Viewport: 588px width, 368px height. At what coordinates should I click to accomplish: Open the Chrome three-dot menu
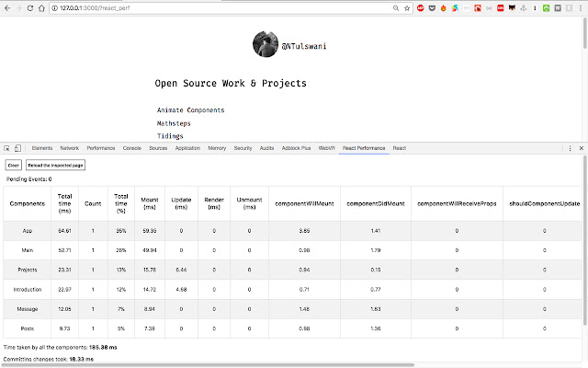[x=580, y=8]
